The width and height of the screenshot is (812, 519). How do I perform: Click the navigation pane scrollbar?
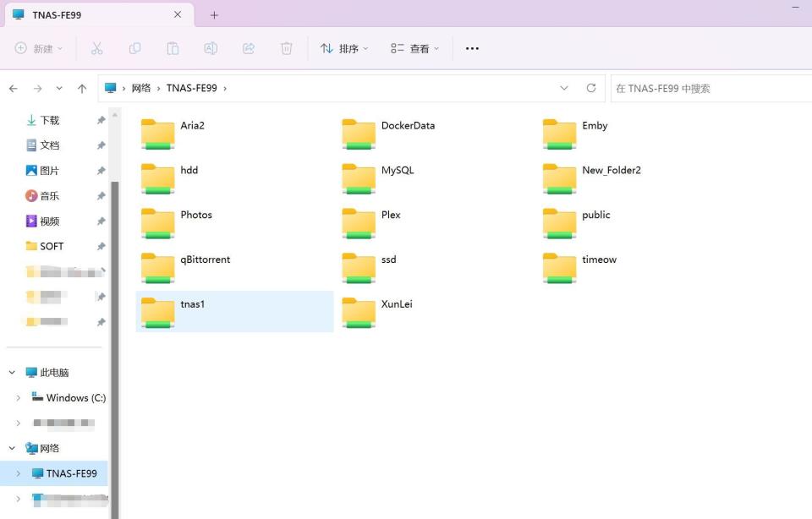point(115,350)
